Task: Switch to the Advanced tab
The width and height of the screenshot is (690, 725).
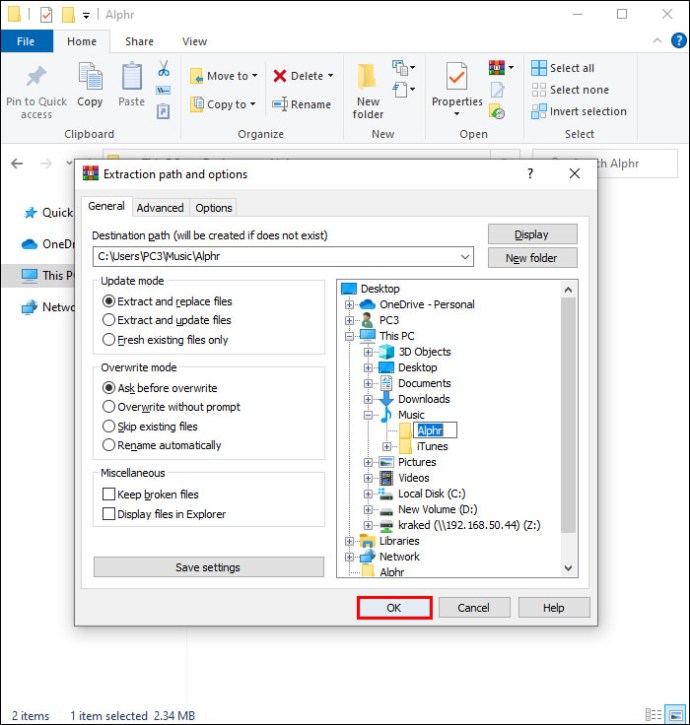Action: [x=160, y=208]
